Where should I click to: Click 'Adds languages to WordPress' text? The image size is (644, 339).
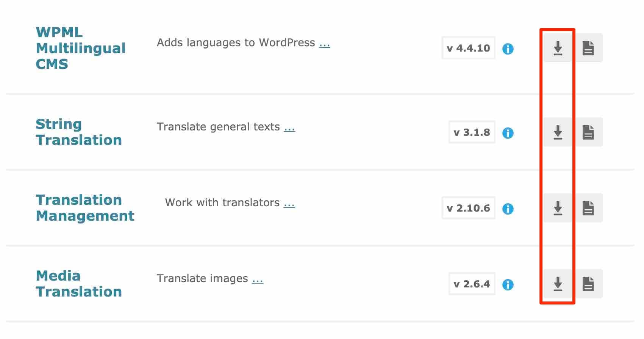coord(236,42)
